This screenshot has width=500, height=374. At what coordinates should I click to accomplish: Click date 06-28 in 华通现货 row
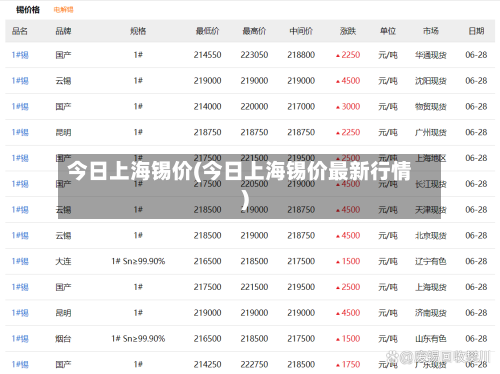tap(476, 55)
